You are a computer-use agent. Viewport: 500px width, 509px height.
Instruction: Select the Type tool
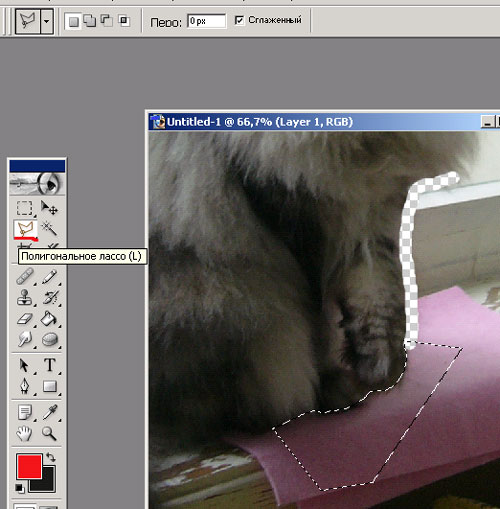tap(50, 365)
